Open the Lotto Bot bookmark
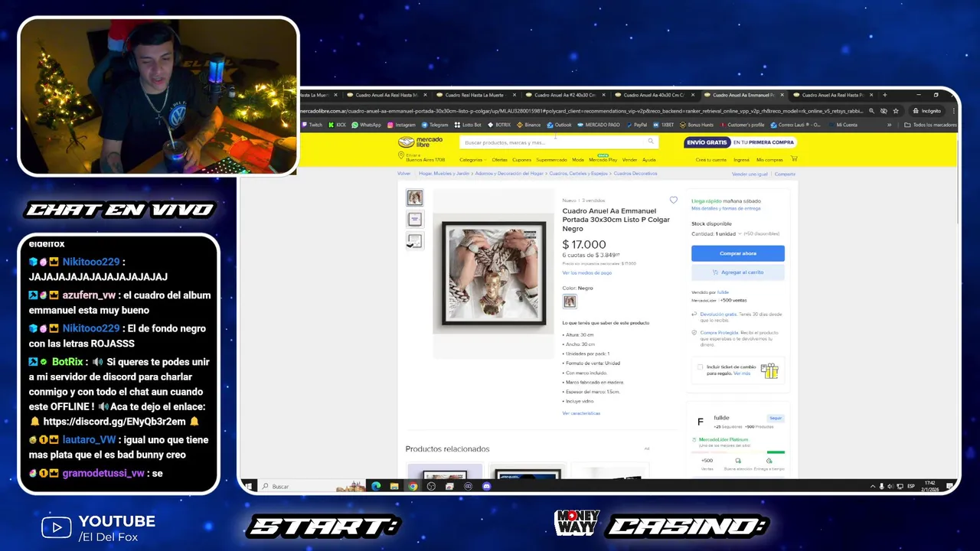This screenshot has height=551, width=980. tap(468, 125)
